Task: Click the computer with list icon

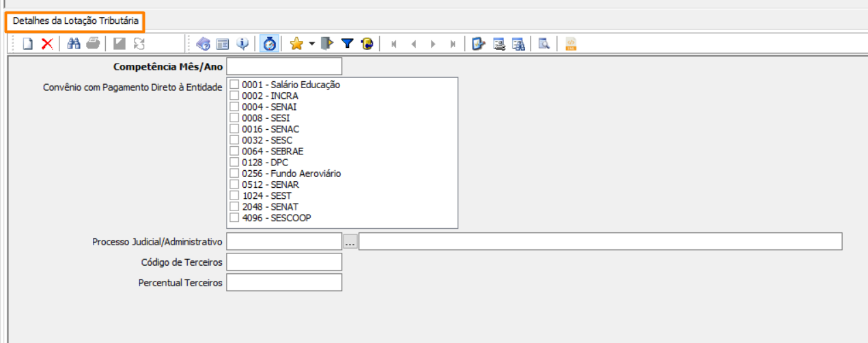Action: (499, 44)
